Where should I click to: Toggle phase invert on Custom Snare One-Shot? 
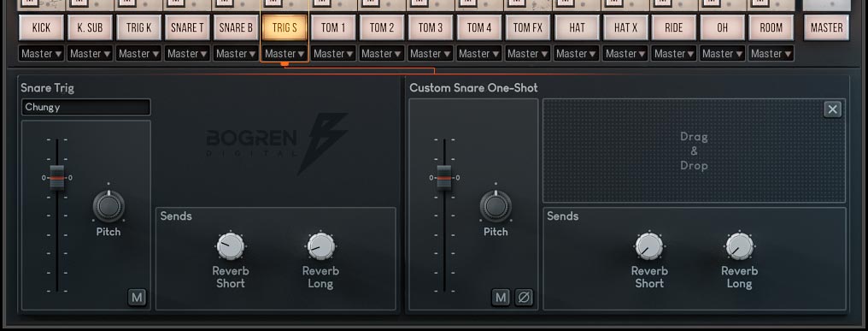(x=524, y=298)
